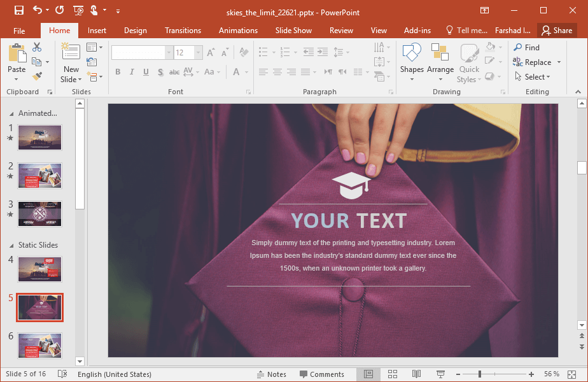
Task: Click the Share button
Action: (x=557, y=31)
